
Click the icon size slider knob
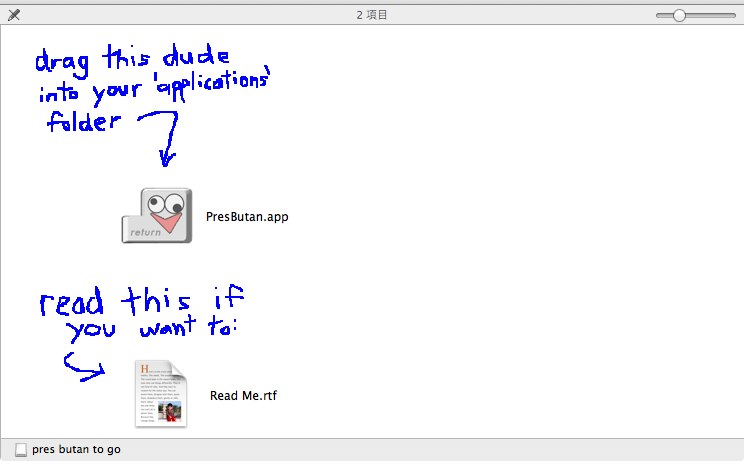point(680,15)
